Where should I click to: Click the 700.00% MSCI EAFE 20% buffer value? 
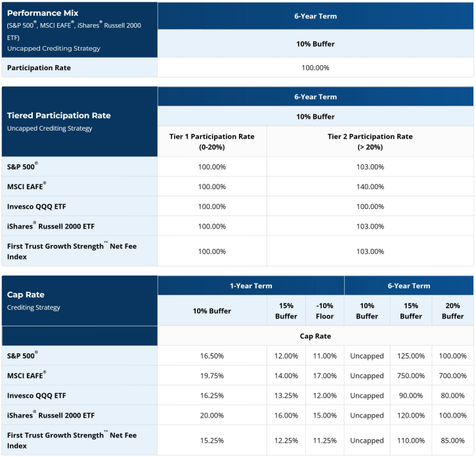coord(452,376)
